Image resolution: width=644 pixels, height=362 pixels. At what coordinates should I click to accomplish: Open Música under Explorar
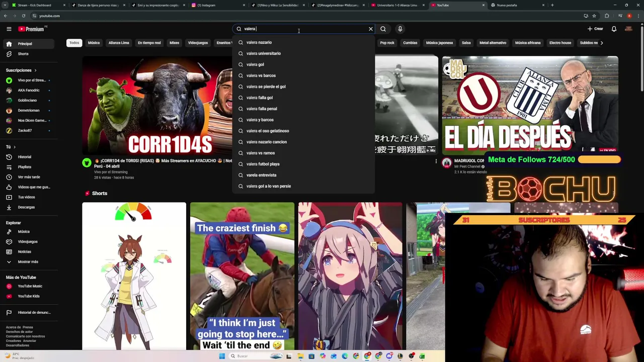click(29, 232)
